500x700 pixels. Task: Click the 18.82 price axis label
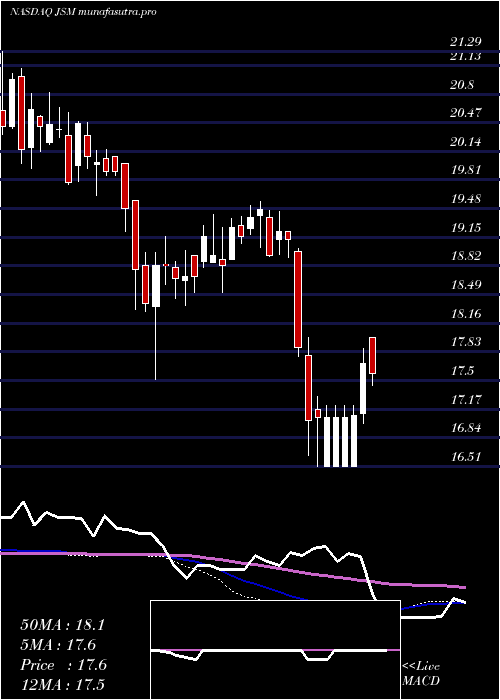(466, 256)
